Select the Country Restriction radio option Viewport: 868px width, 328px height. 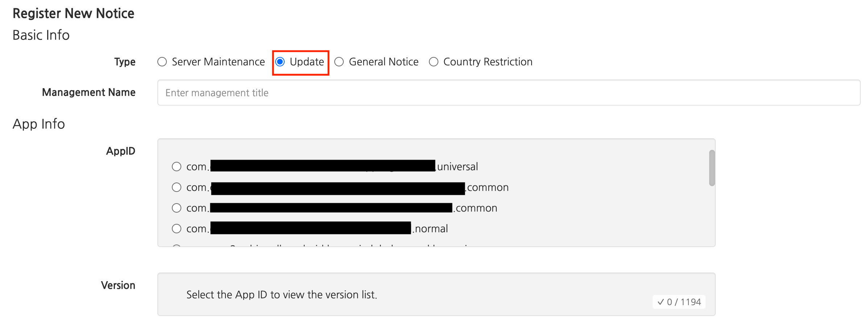click(434, 62)
